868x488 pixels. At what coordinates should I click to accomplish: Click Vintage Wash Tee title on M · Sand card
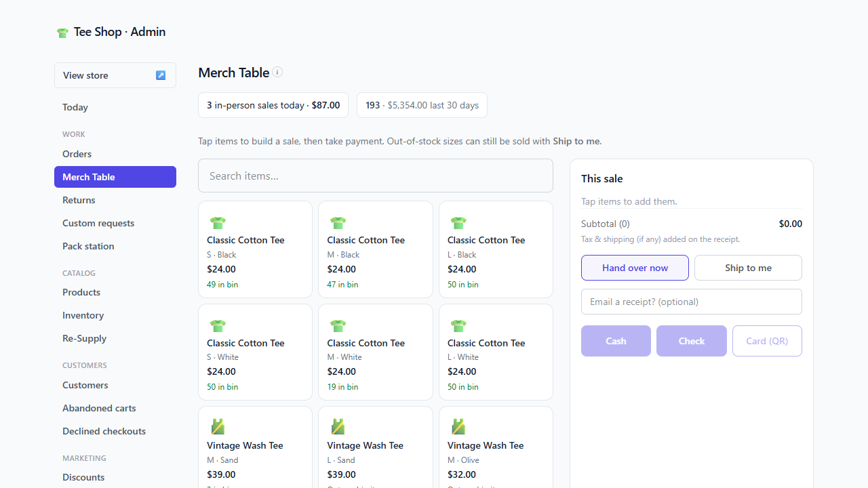coord(245,445)
